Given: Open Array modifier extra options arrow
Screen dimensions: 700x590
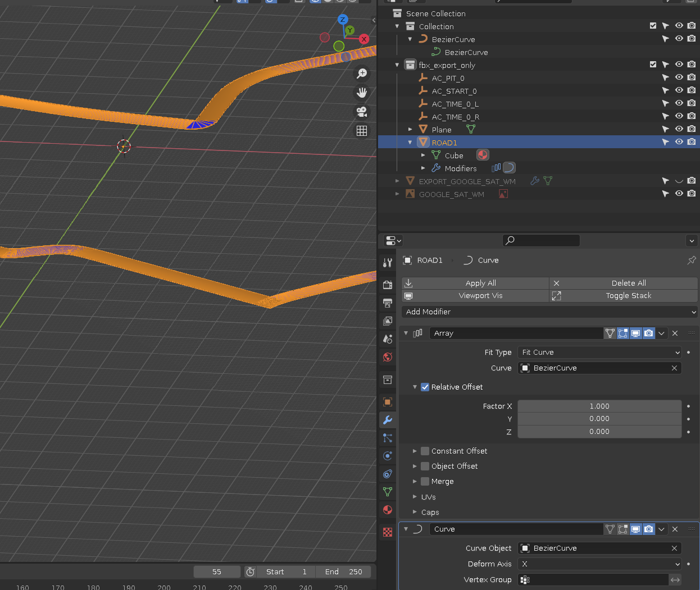Looking at the screenshot, I should coord(661,333).
